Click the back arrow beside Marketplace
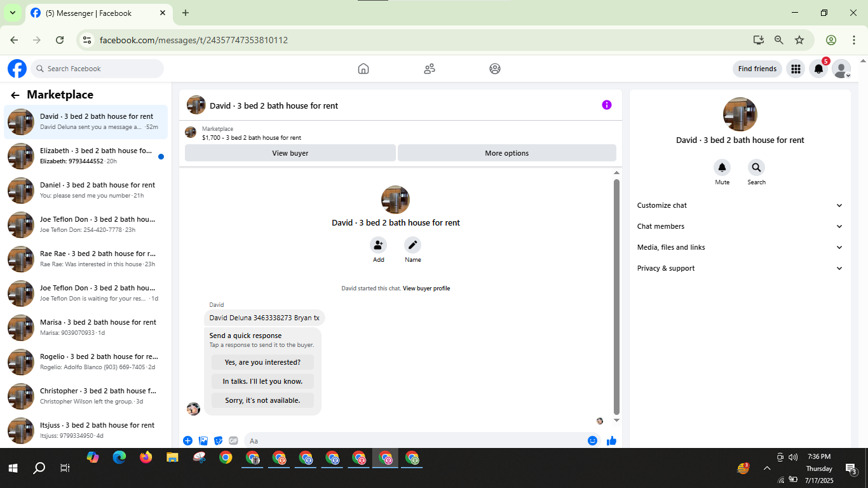 point(15,95)
